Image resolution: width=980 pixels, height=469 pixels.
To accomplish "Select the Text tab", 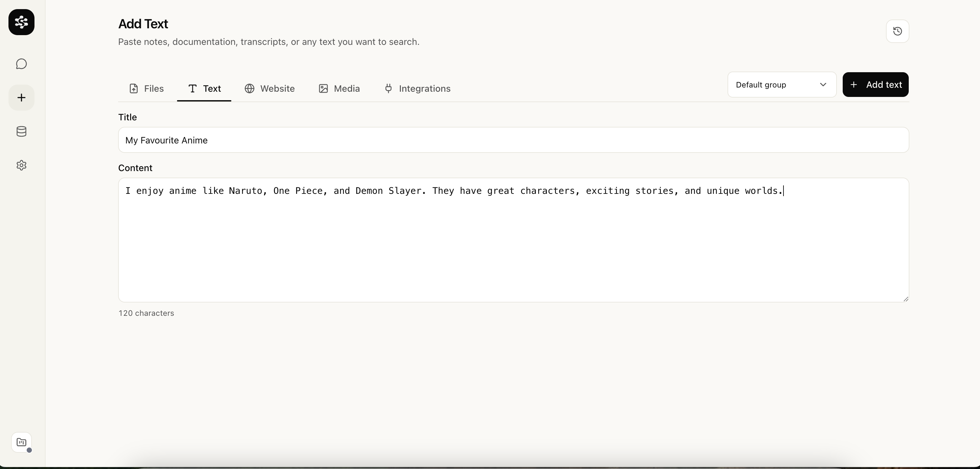I will tap(204, 88).
